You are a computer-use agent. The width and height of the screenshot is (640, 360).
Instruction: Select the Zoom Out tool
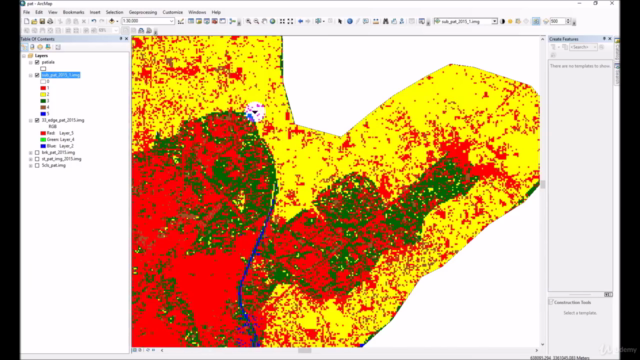click(256, 21)
